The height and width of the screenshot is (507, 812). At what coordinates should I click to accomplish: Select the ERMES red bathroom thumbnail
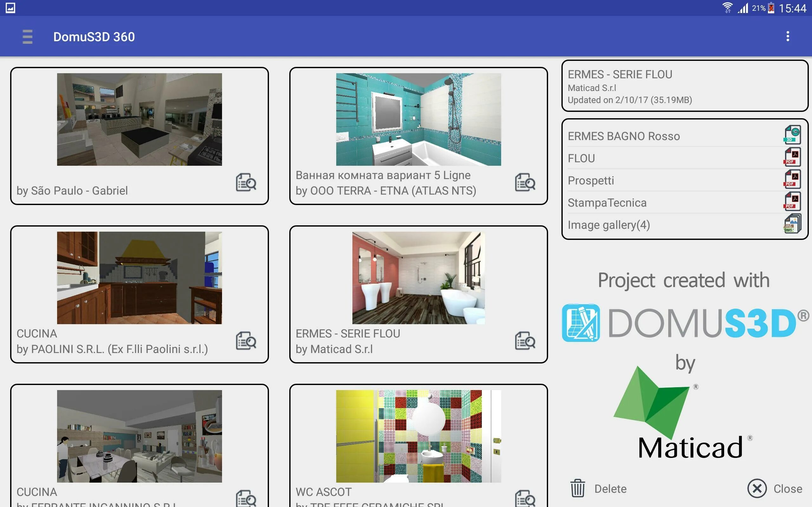pos(418,278)
